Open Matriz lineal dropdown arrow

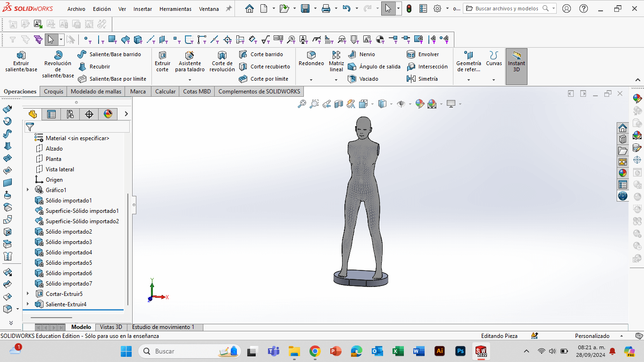[x=336, y=80]
